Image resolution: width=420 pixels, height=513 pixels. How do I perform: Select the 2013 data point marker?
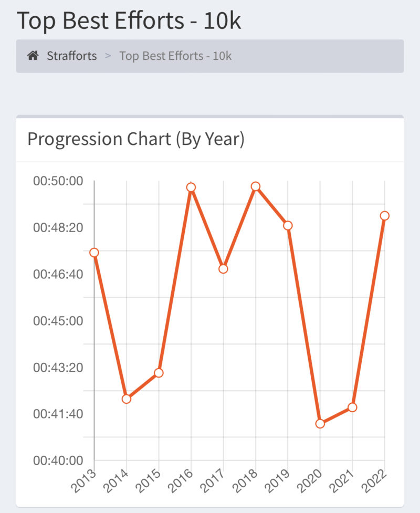tap(94, 253)
